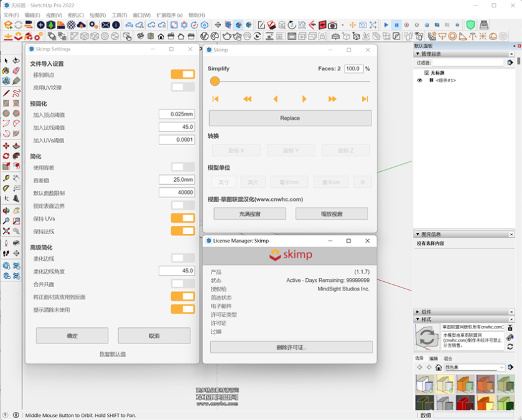This screenshot has width=522, height=420.
Task: Collapse the 管理目录 panel
Action: coord(417,54)
